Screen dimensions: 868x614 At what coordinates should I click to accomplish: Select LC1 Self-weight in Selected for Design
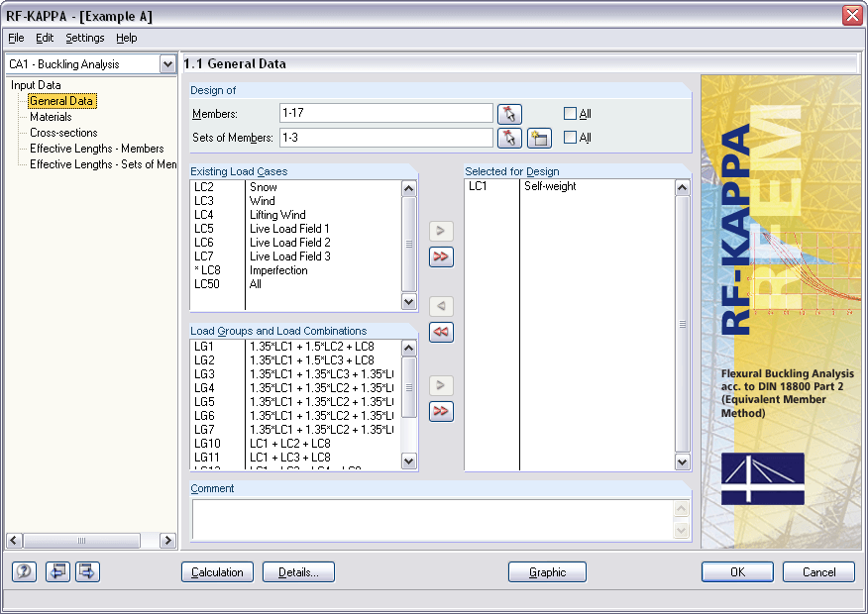pos(570,186)
